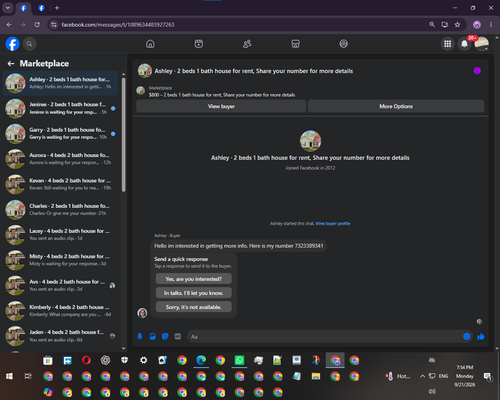Open the Chrome profile avatar
The image size is (500, 400).
pos(477,25)
